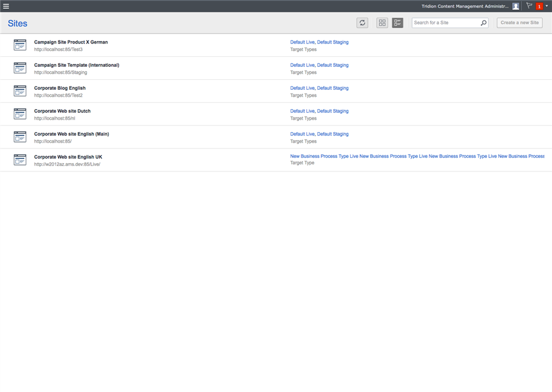Switch to tile grid view
Viewport: 552px width, 392px height.
382,23
